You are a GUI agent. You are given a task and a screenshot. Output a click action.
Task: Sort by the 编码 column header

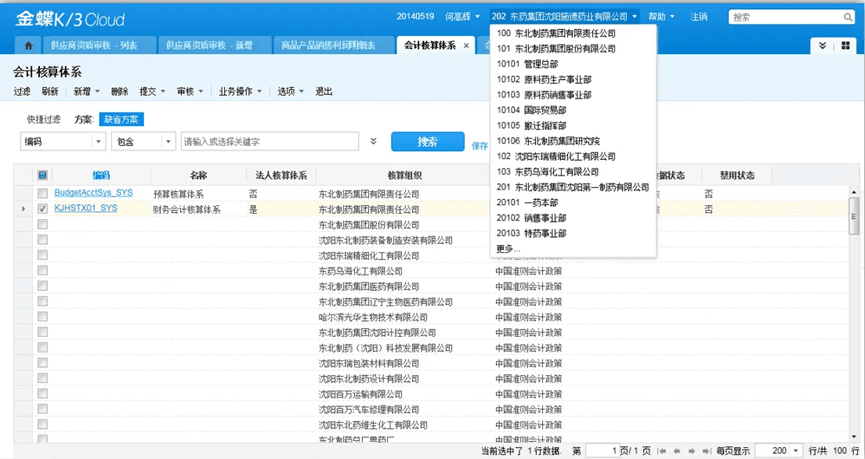101,175
